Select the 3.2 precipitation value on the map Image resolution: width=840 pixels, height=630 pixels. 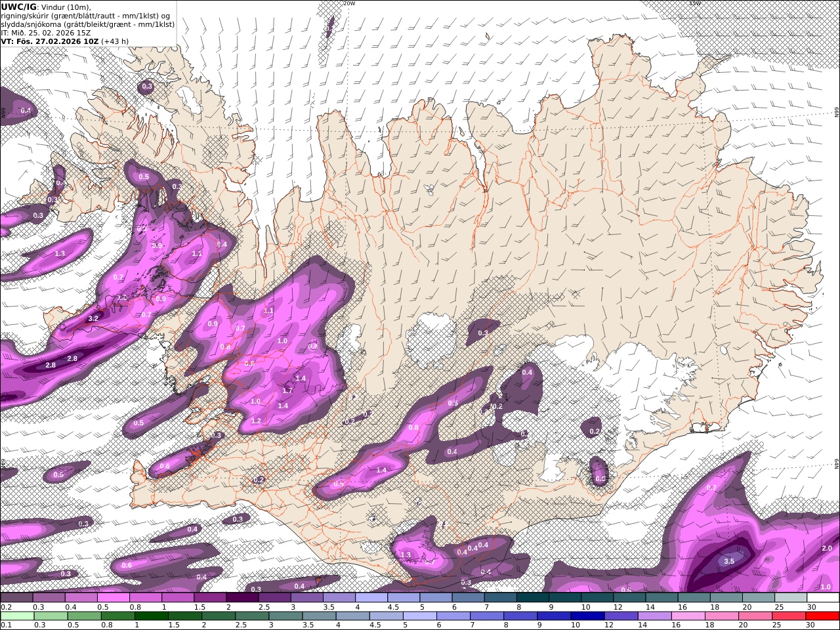(93, 318)
